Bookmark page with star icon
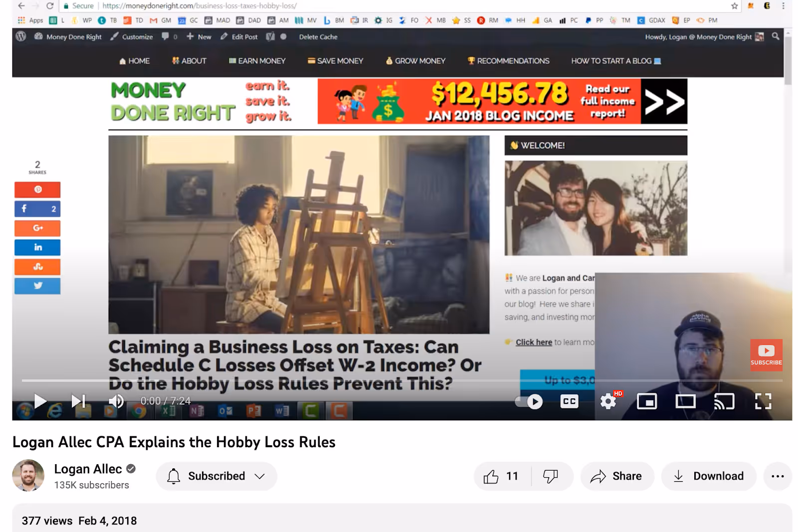 pos(734,6)
